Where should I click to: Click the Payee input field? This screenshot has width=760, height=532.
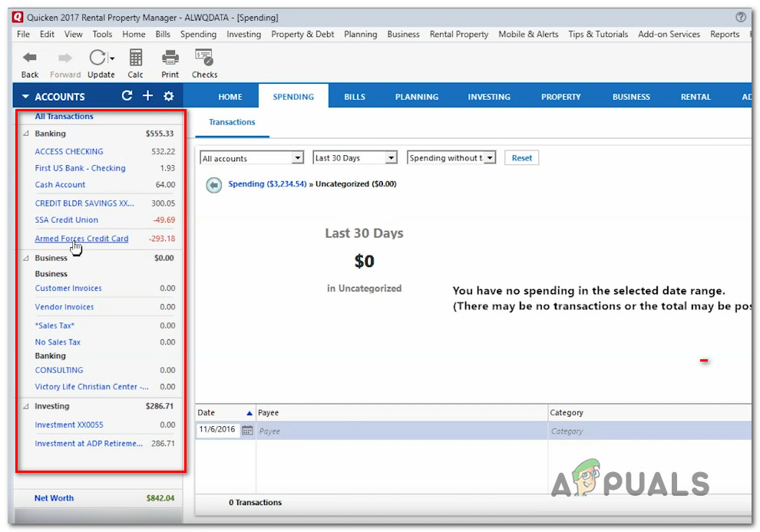pos(401,431)
